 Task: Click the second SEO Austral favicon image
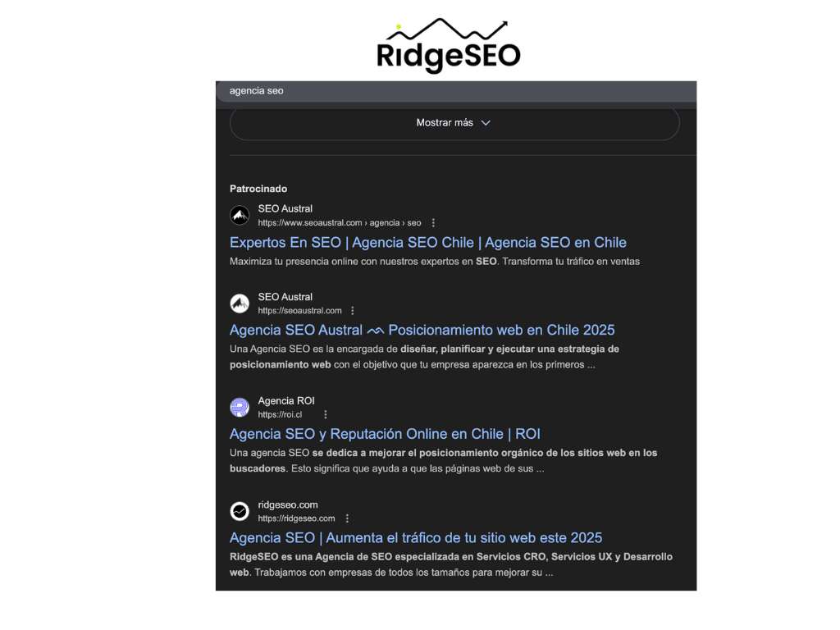[x=239, y=303]
